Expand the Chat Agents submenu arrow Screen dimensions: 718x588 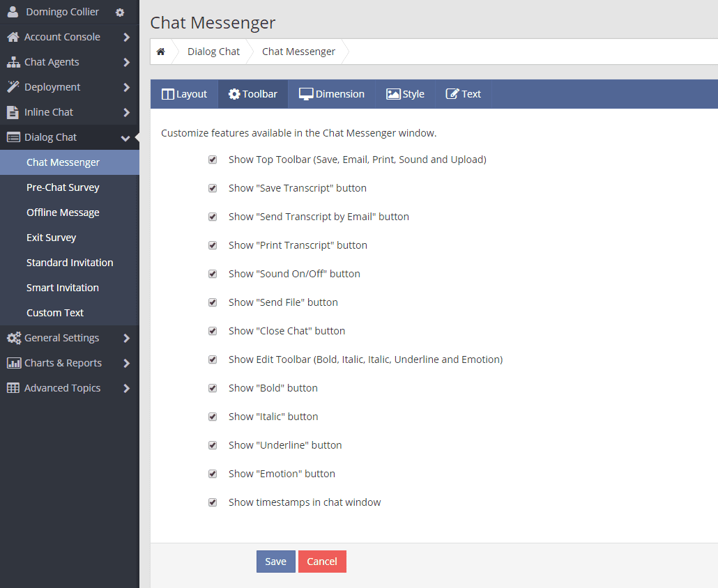[x=126, y=62]
